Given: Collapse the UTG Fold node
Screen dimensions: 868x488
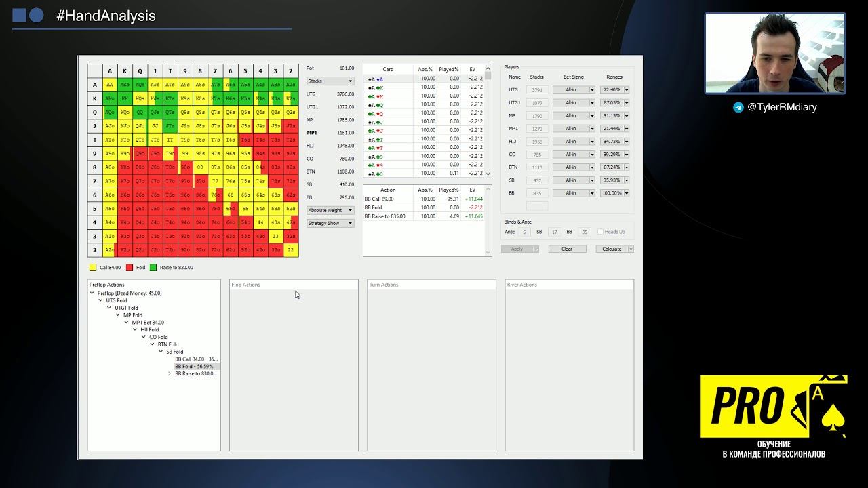Looking at the screenshot, I should pos(100,300).
